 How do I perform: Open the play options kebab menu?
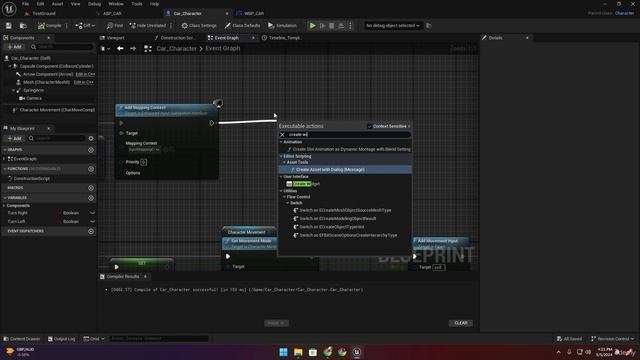click(350, 26)
